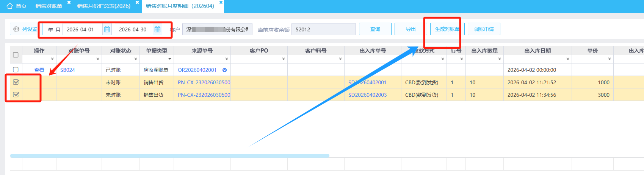Click the 应收调账单 document type cell
The width and height of the screenshot is (644, 175).
(156, 70)
